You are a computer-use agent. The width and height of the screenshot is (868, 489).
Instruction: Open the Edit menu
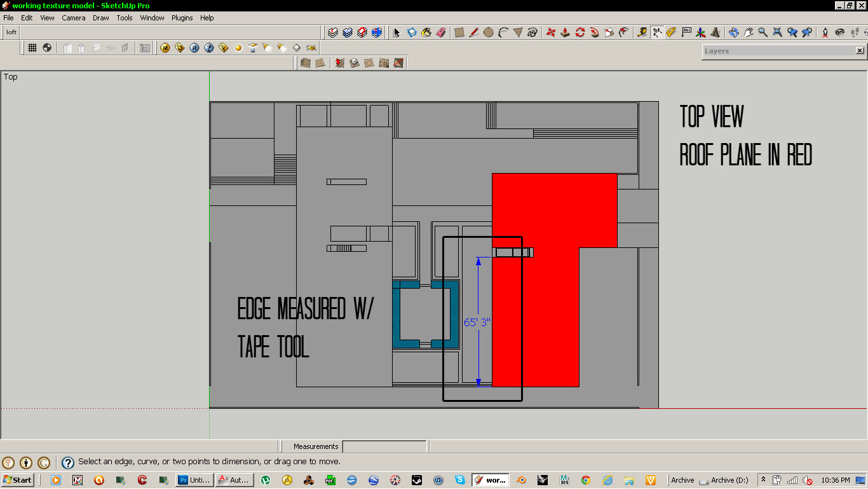27,18
